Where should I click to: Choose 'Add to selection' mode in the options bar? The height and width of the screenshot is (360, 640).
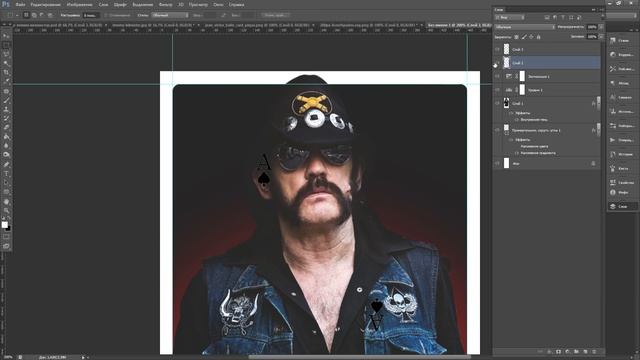34,15
